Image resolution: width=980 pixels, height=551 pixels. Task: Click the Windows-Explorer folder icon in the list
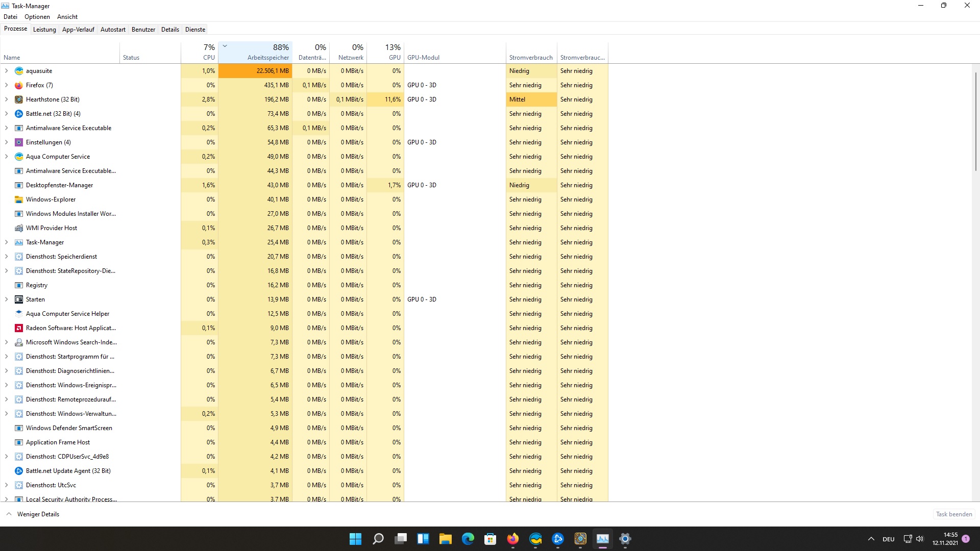tap(19, 199)
